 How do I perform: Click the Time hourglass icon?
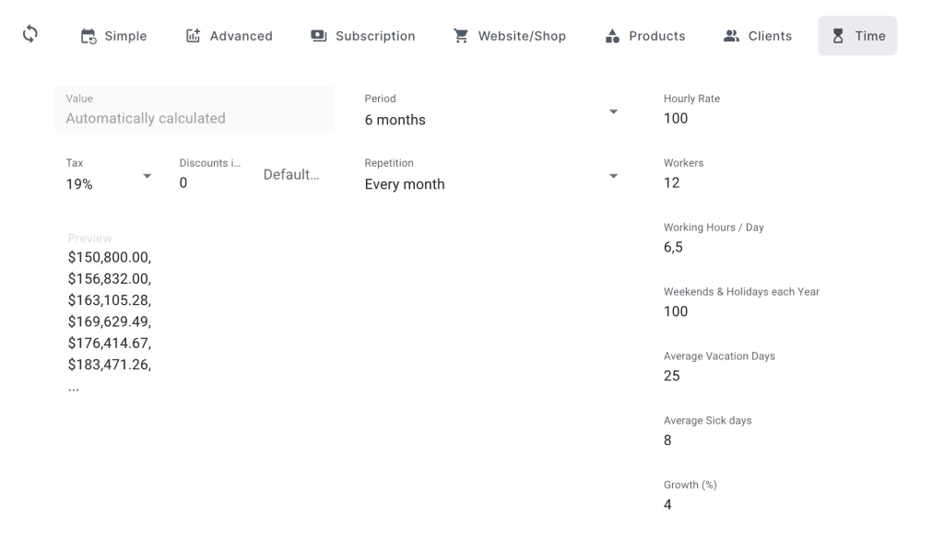pos(838,36)
